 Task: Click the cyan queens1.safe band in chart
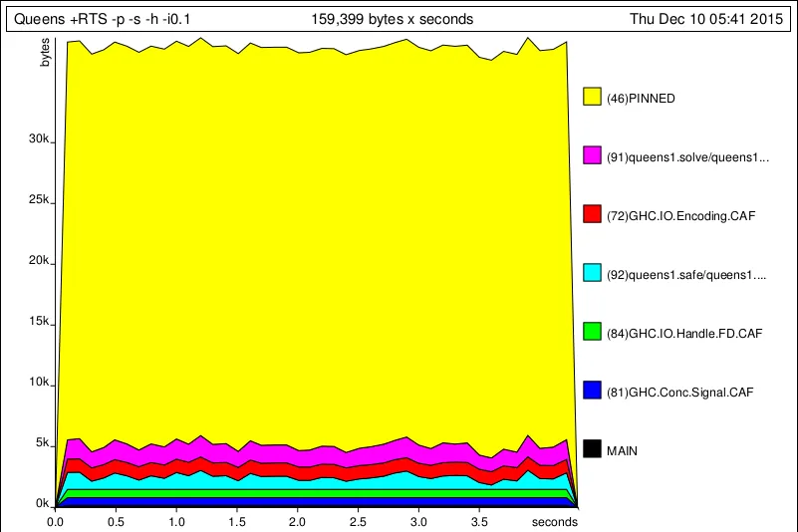click(316, 483)
